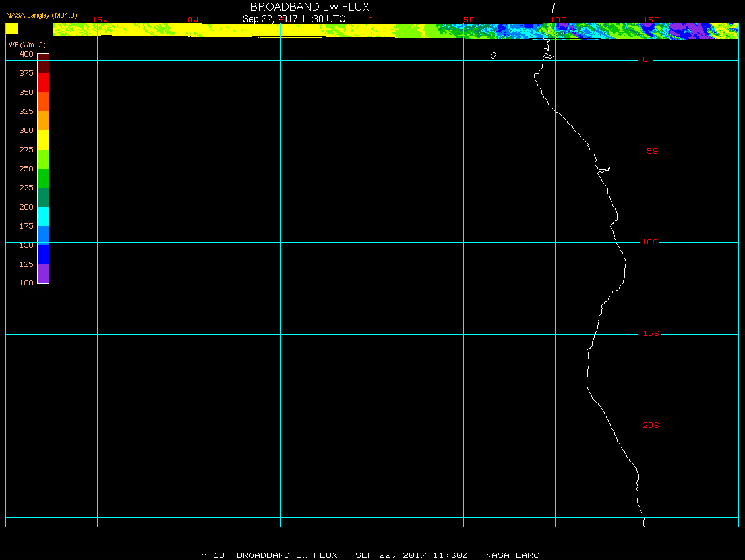Click the cyan legend color block
The width and height of the screenshot is (745, 560).
point(43,216)
